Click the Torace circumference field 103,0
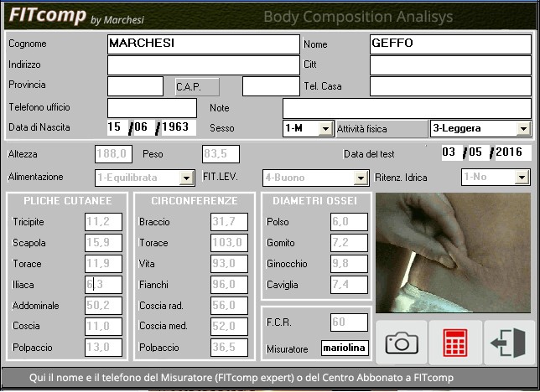The image size is (540, 392). pos(229,243)
